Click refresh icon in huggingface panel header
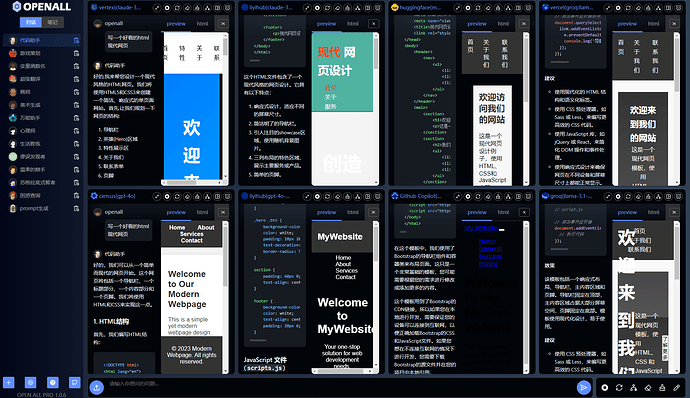This screenshot has width=690, height=398. (x=478, y=8)
